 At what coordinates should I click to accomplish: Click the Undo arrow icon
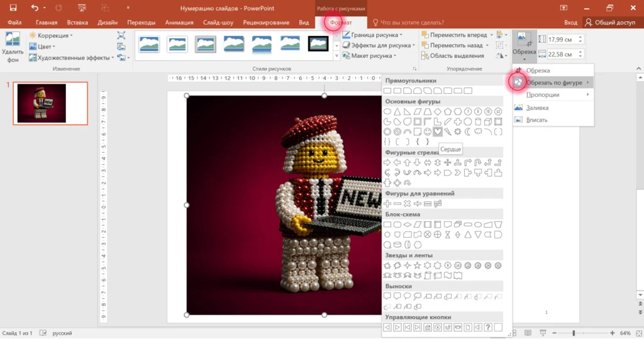point(35,8)
